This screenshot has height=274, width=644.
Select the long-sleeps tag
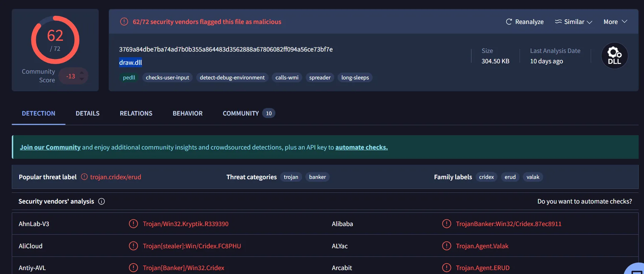coord(355,78)
